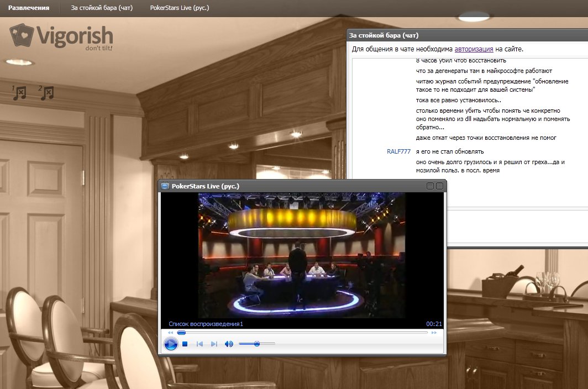Click fast-forward arrows right of seek bar

pos(434,333)
